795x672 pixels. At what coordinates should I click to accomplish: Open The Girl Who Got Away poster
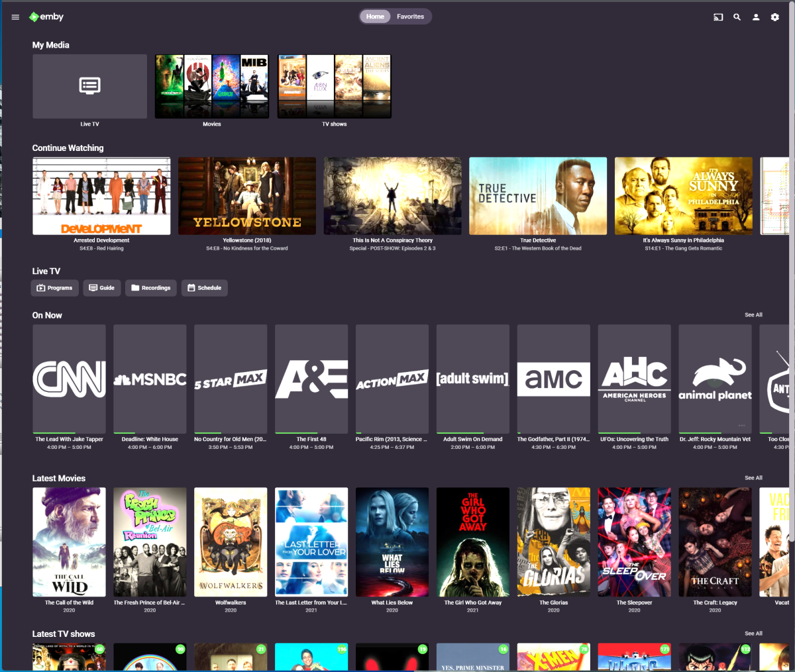click(473, 542)
